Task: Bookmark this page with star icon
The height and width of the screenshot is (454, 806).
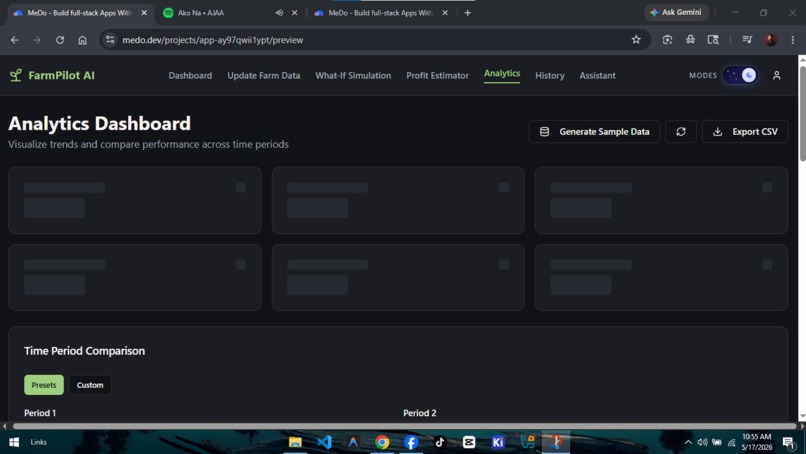Action: coord(636,40)
